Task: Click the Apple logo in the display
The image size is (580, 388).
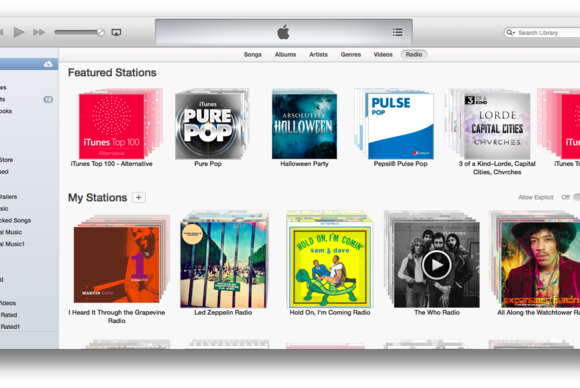Action: click(283, 32)
